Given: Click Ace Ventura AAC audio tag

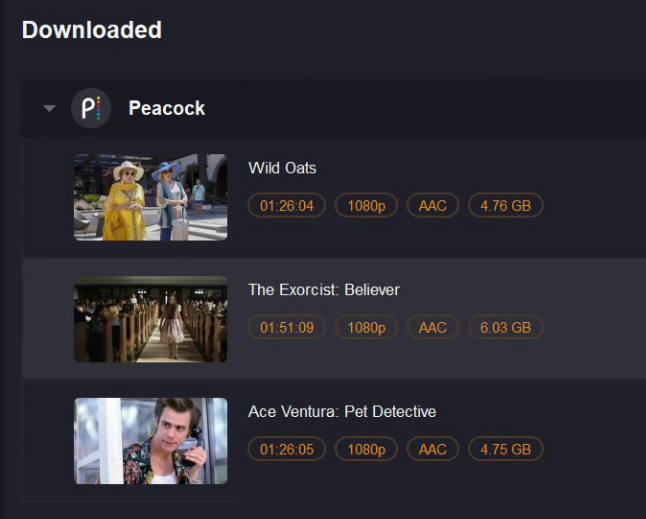Looking at the screenshot, I should [x=433, y=449].
